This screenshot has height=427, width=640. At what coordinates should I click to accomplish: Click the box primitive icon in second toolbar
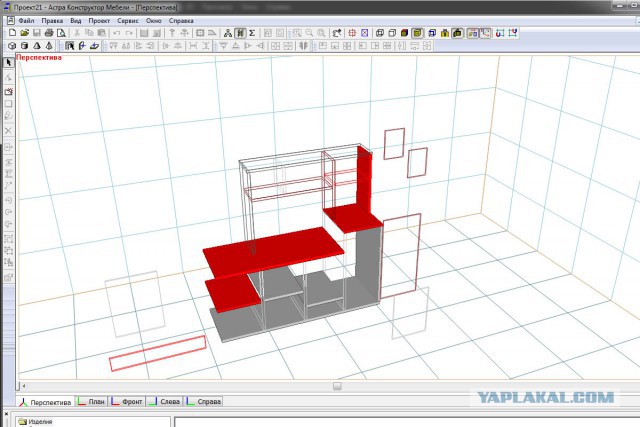[12, 46]
